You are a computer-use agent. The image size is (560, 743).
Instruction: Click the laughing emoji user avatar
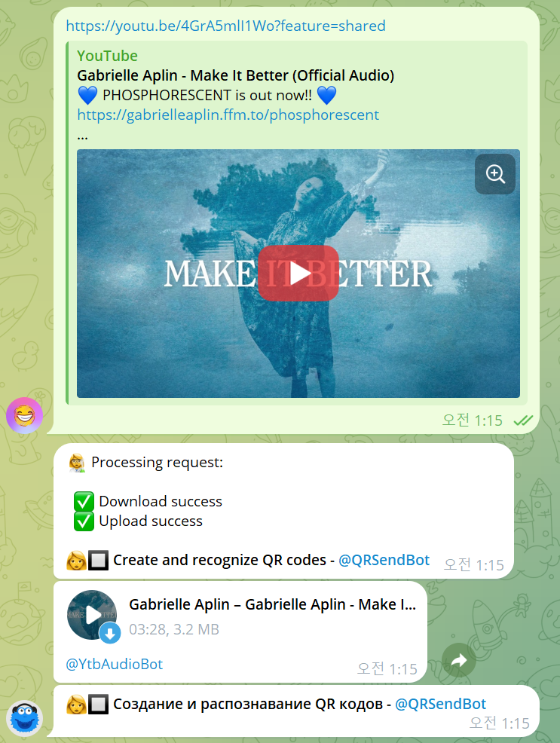click(x=24, y=414)
